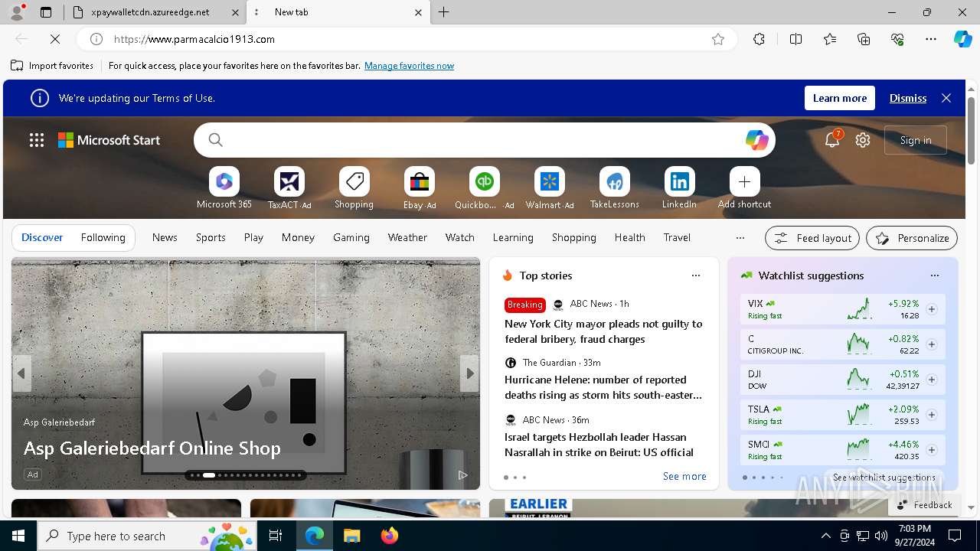Launch Firefox from taskbar

click(x=390, y=536)
